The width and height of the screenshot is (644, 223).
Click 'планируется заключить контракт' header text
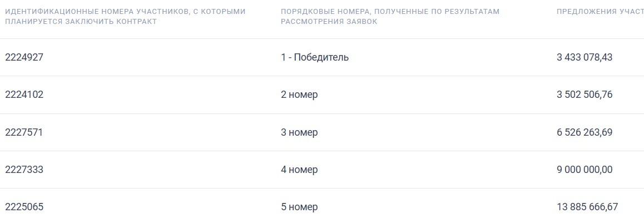[81, 21]
